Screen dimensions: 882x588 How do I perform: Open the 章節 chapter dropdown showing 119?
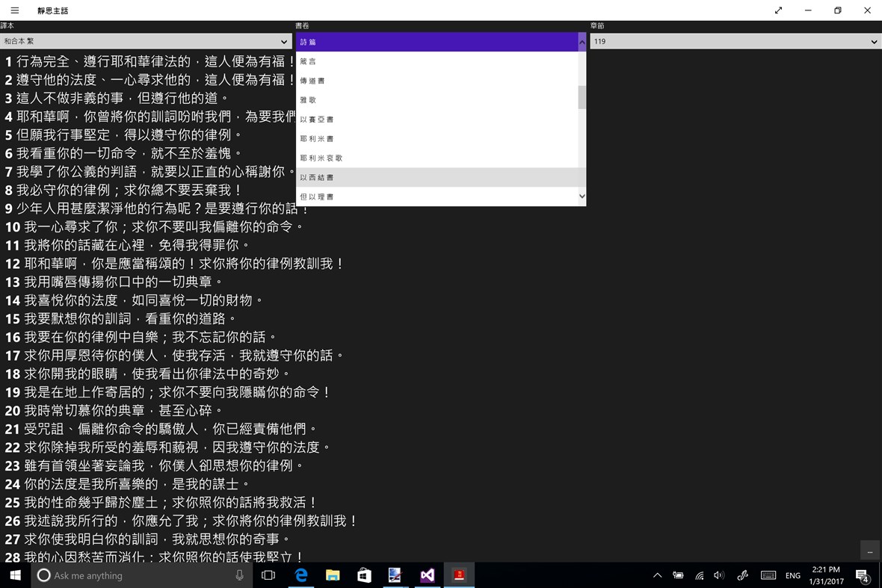(733, 42)
